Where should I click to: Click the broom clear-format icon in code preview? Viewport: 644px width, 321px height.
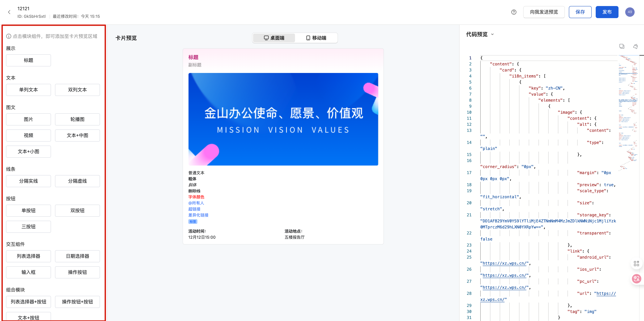tap(635, 46)
